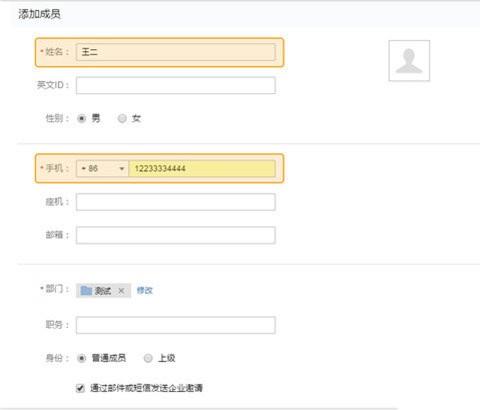The image size is (480, 410).
Task: Click the 座机 landline input field
Action: click(x=176, y=202)
